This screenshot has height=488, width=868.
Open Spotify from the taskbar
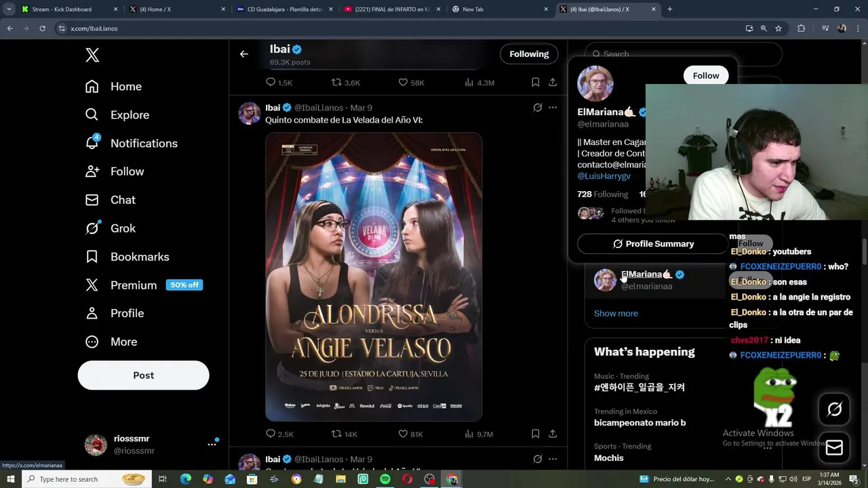(x=385, y=479)
